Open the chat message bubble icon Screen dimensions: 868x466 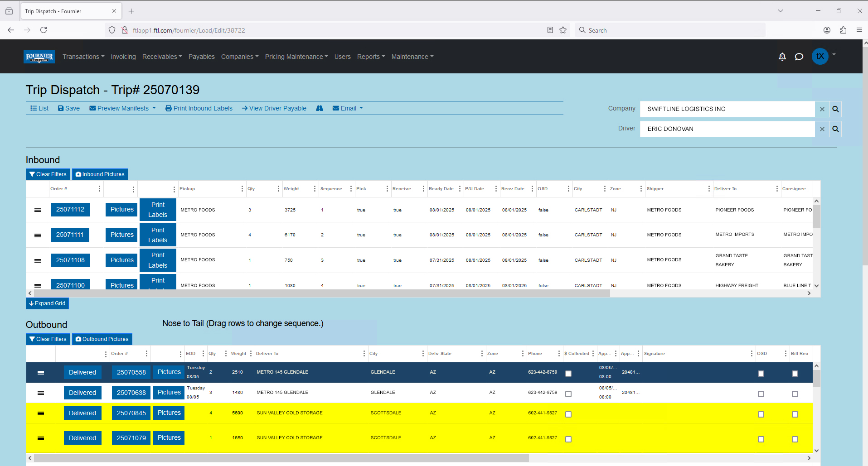(x=799, y=57)
